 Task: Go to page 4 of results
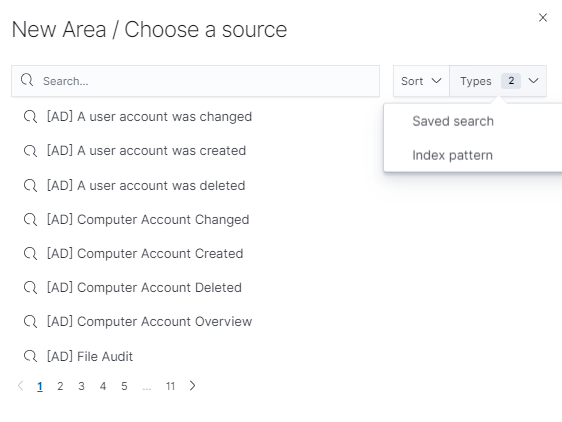coord(103,386)
